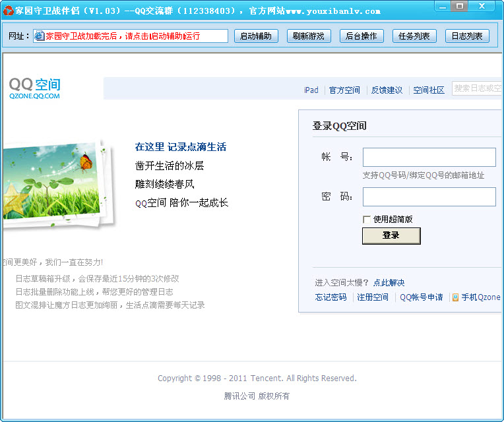Minimize the window
Viewport: 504px width, 422px height.
(443, 6)
